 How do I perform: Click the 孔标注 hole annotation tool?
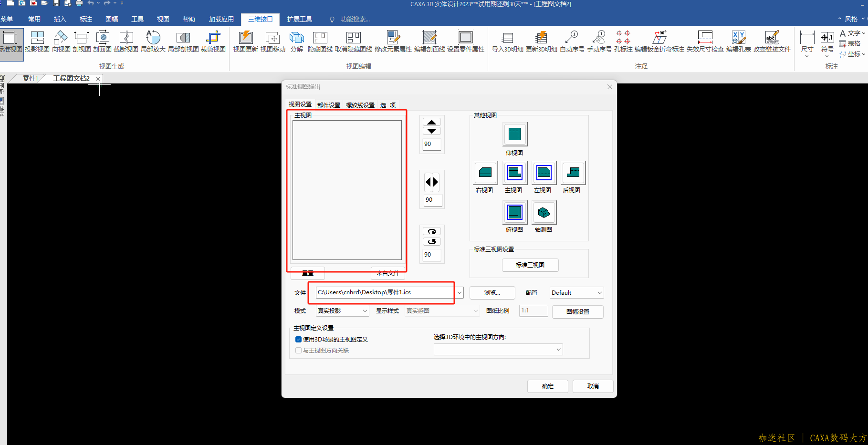623,42
